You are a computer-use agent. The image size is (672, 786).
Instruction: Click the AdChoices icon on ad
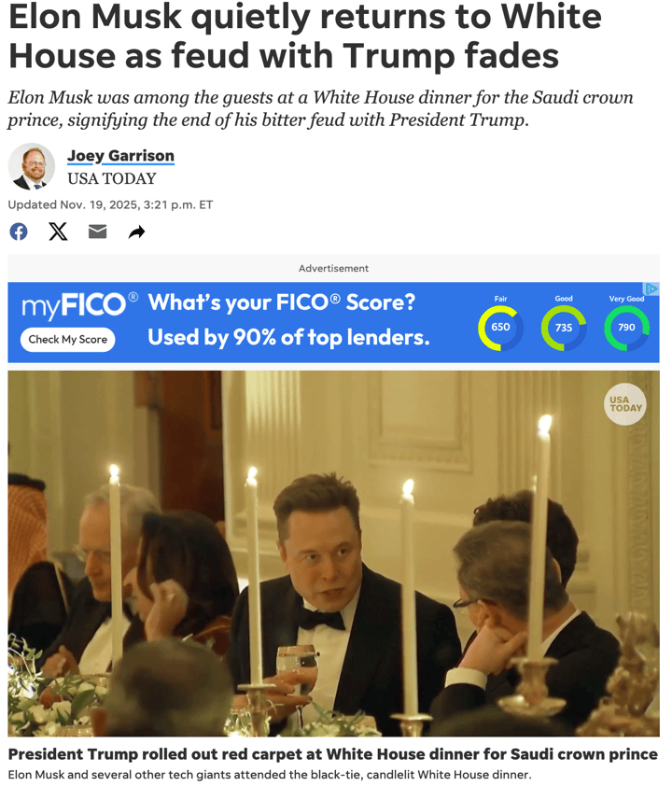pos(651,288)
